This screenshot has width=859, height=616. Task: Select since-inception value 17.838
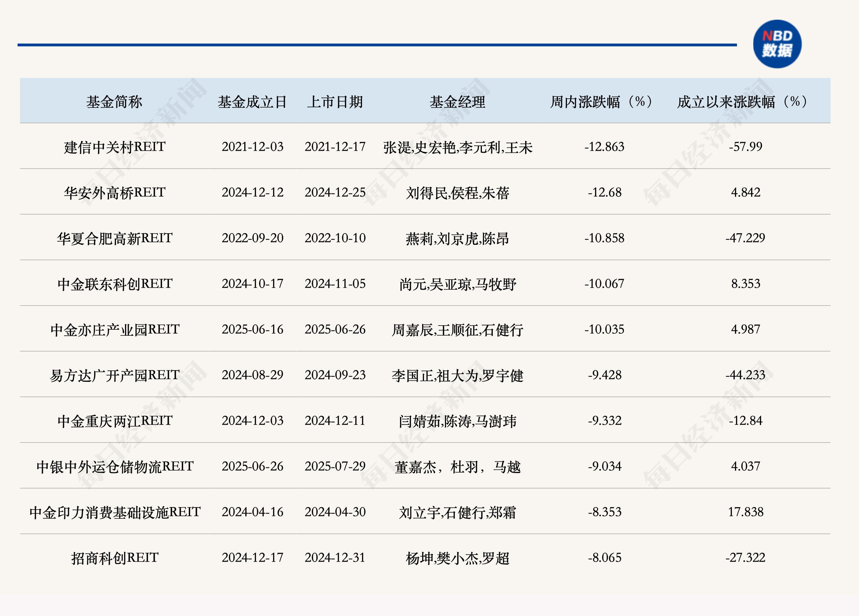point(745,512)
